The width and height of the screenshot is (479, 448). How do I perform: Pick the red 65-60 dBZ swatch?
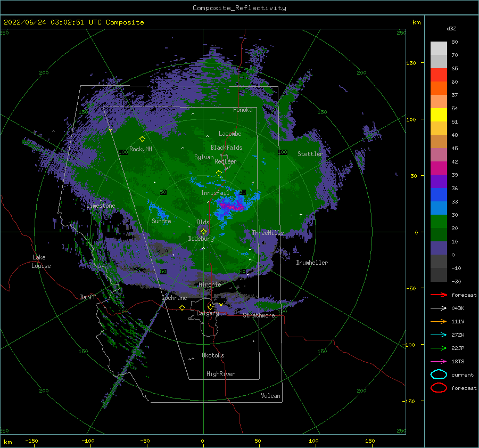pos(439,75)
